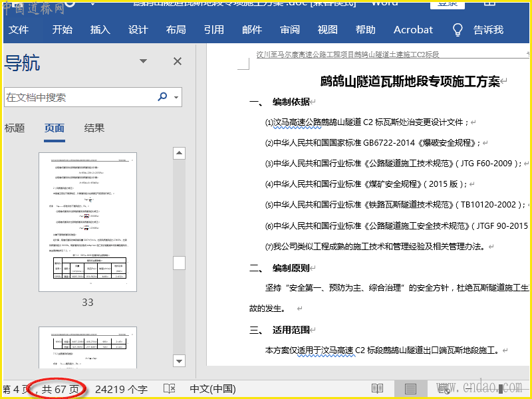Image resolution: width=532 pixels, height=399 pixels.
Task: Click the word count 24219 个字
Action: pos(121,389)
